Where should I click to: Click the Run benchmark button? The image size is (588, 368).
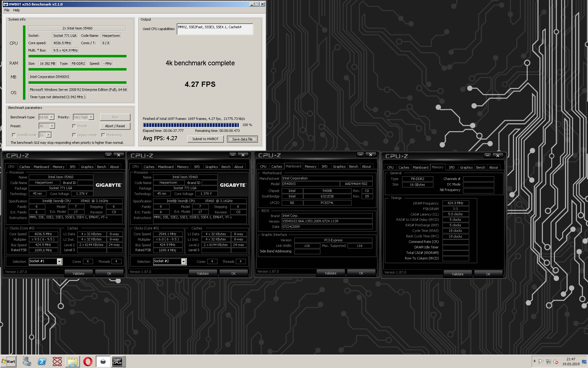click(x=115, y=117)
